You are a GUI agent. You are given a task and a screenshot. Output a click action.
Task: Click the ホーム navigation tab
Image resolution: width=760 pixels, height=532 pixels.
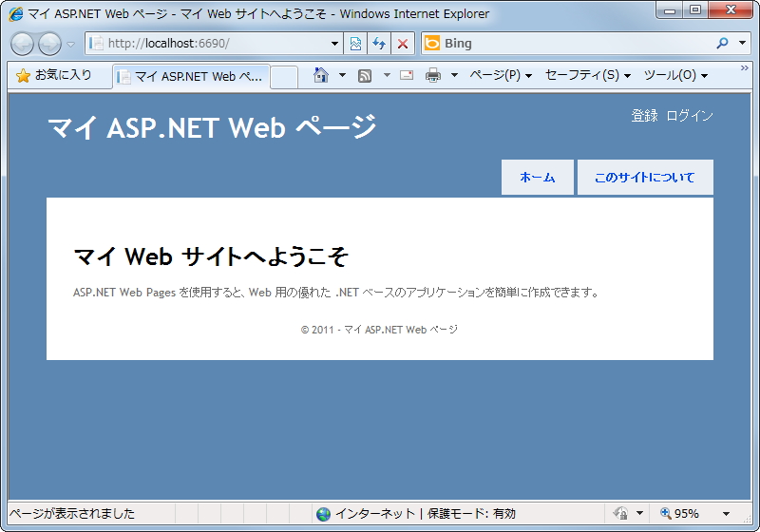(x=538, y=178)
